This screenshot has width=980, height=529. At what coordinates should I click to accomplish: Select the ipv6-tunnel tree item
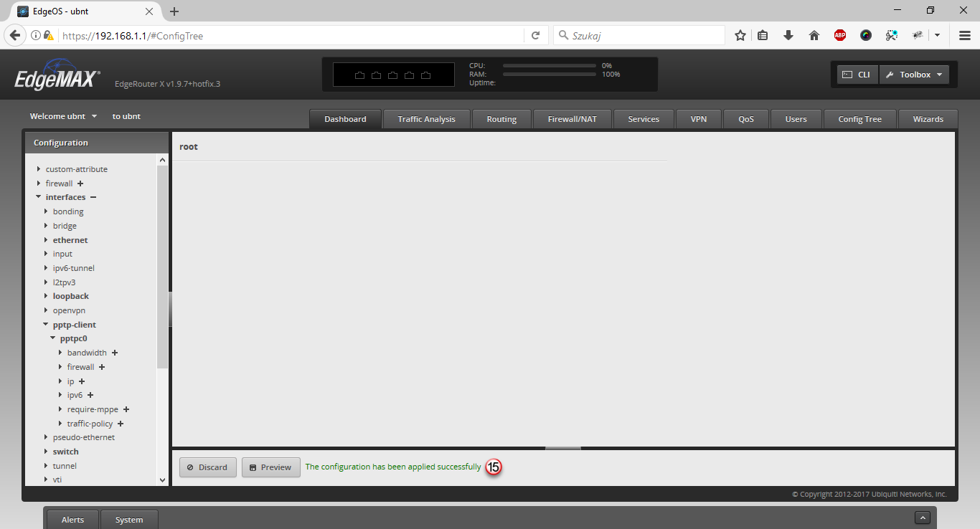coord(74,268)
